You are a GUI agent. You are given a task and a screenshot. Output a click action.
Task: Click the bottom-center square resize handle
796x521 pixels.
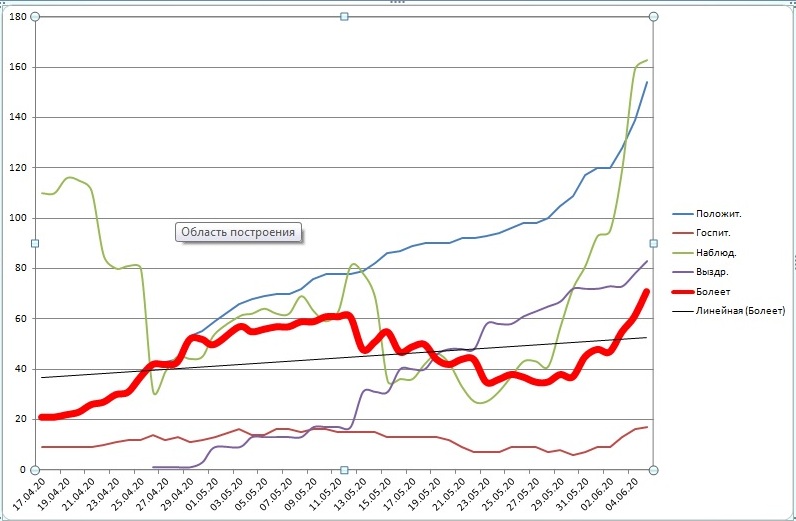coord(345,469)
